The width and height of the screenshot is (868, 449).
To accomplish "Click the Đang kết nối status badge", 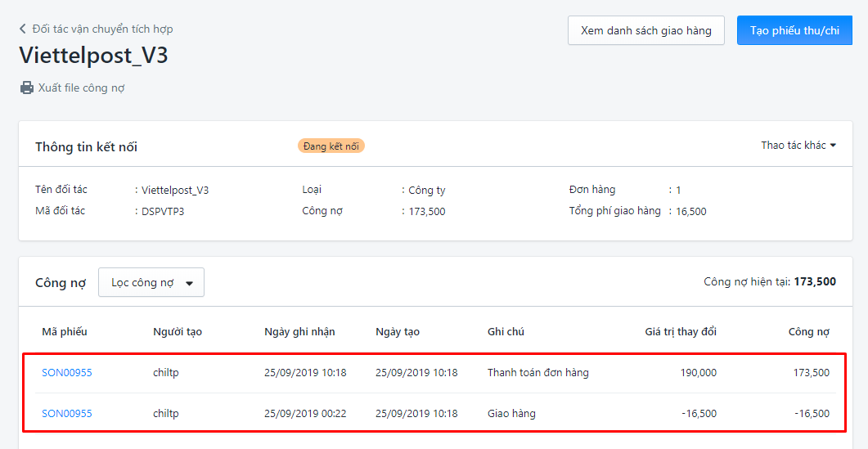I will tap(331, 146).
